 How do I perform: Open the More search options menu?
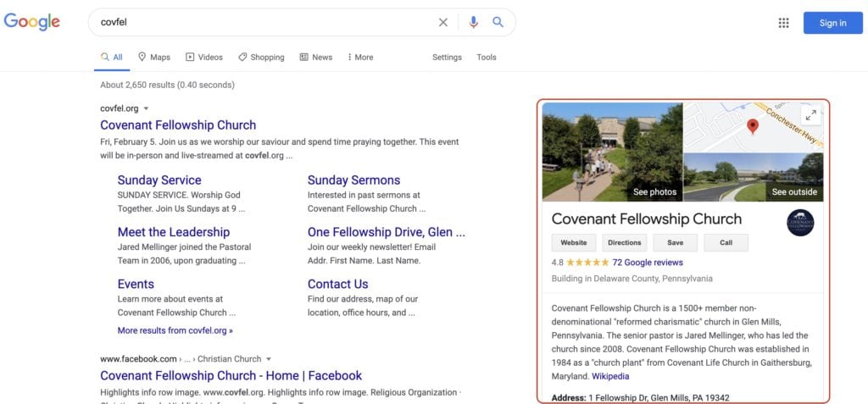click(x=360, y=57)
